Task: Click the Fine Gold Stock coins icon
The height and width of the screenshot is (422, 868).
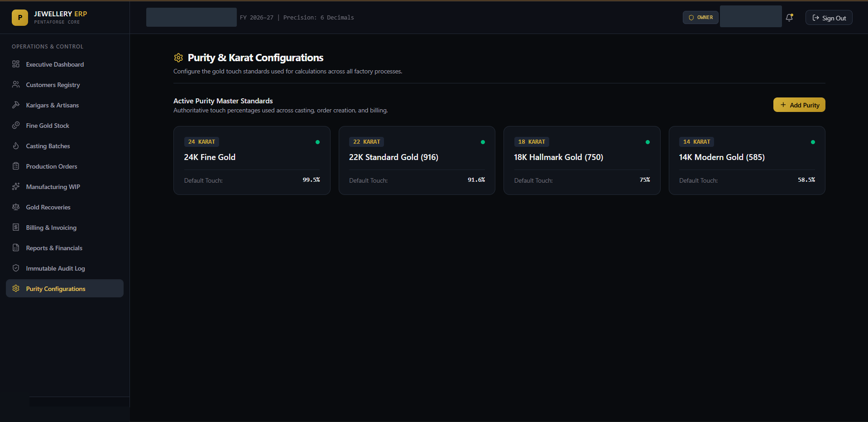Action: tap(16, 125)
